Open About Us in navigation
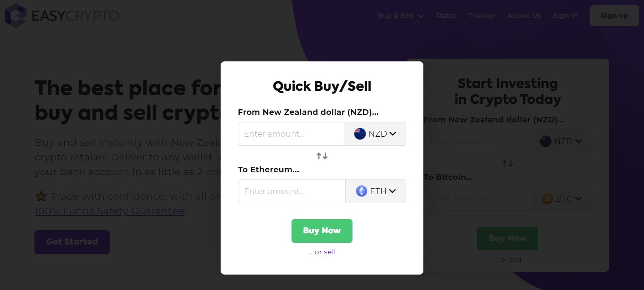This screenshot has width=644, height=290. click(524, 16)
